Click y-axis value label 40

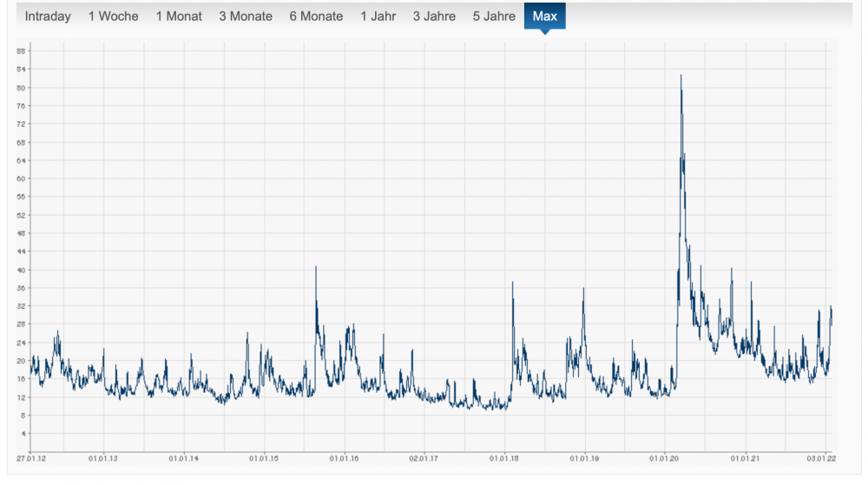click(21, 270)
